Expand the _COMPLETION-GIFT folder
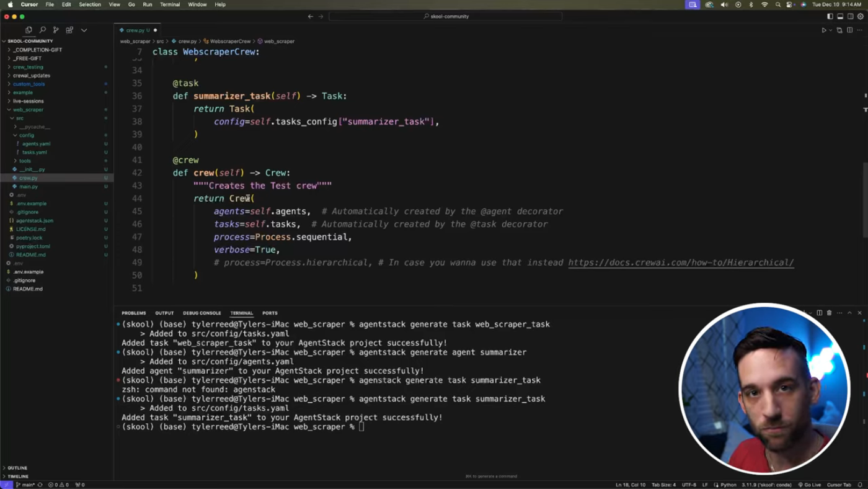The height and width of the screenshot is (489, 868). pyautogui.click(x=37, y=50)
